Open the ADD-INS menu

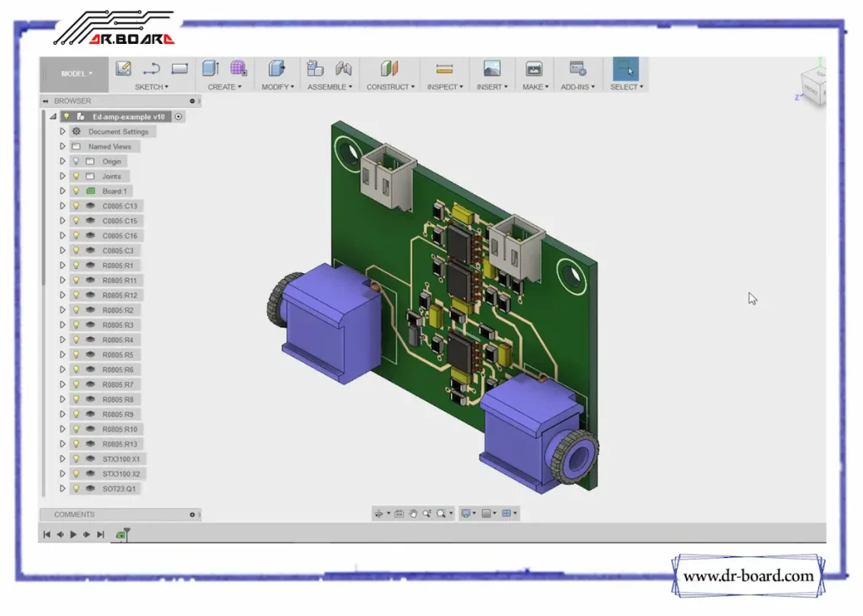point(577,87)
